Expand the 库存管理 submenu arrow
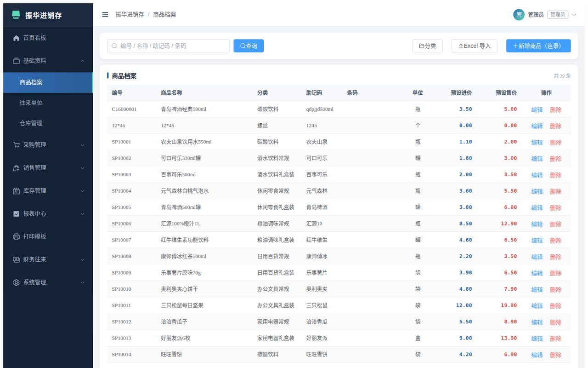588x368 pixels. [82, 191]
